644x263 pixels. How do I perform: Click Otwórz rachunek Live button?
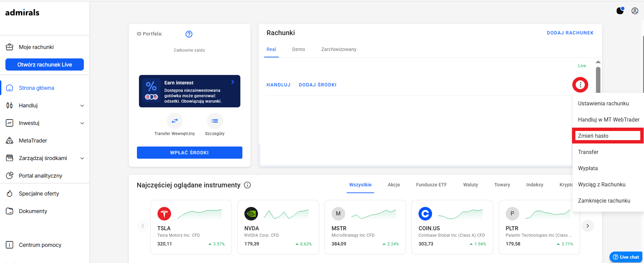(45, 64)
